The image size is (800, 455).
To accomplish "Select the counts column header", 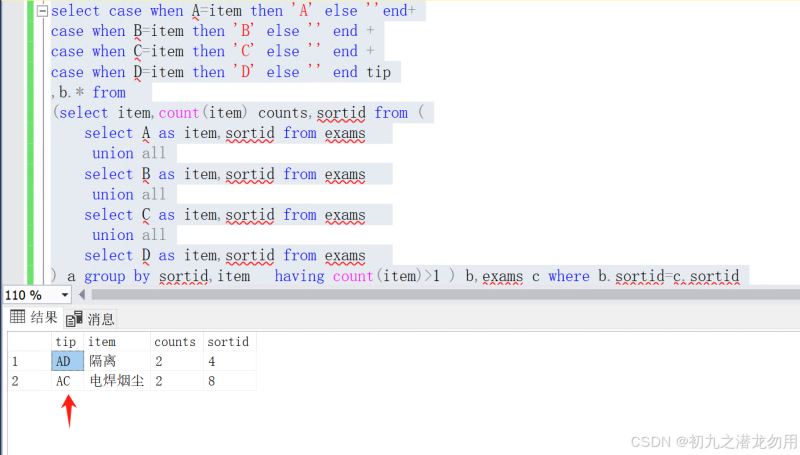I will [176, 341].
